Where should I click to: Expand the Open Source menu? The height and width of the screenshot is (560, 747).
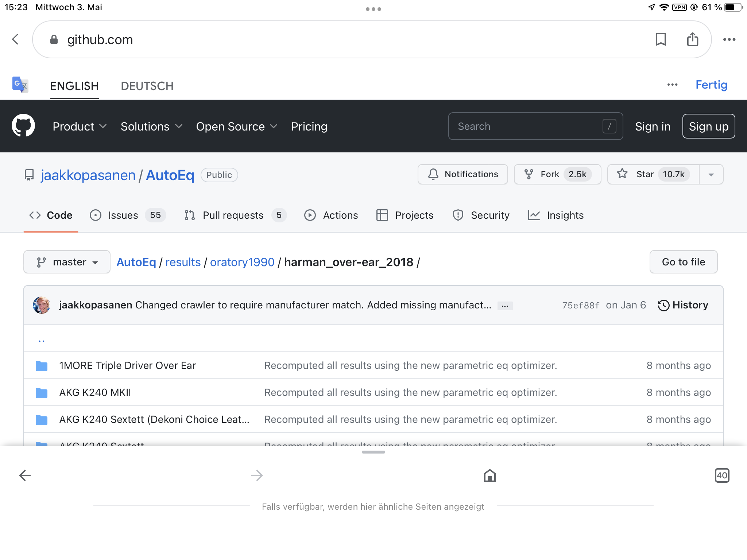[x=237, y=126]
